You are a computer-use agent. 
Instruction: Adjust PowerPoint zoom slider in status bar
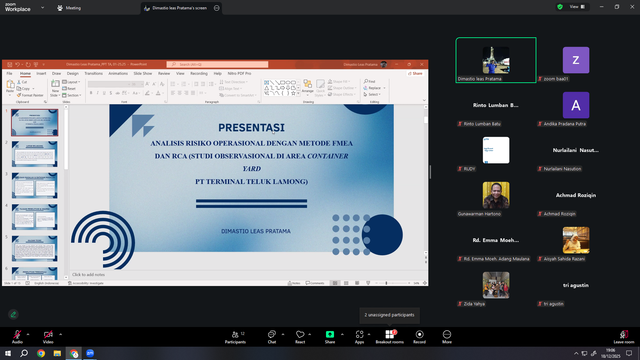[393, 283]
